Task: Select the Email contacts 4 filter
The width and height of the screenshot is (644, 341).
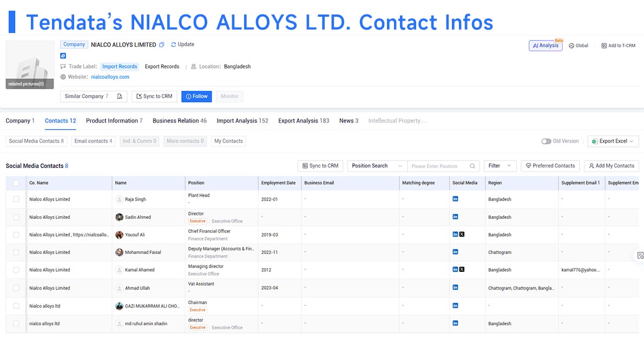Action: (x=93, y=141)
